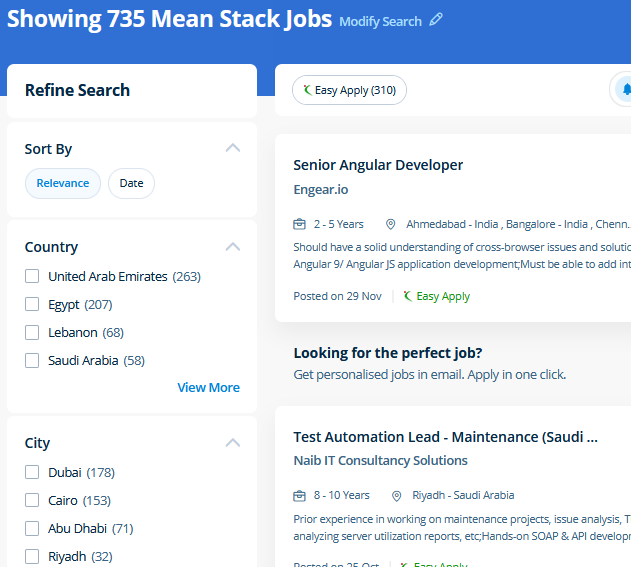The height and width of the screenshot is (567, 631).
Task: Sort results by Date
Action: pyautogui.click(x=131, y=183)
